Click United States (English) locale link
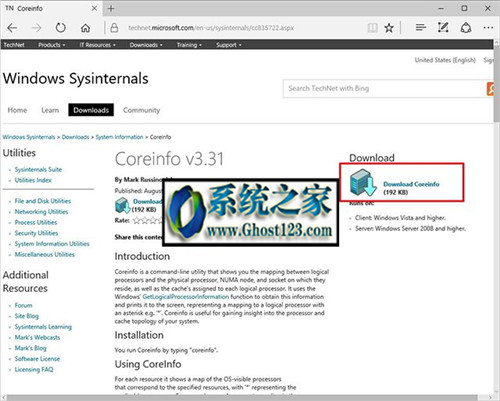 (445, 60)
